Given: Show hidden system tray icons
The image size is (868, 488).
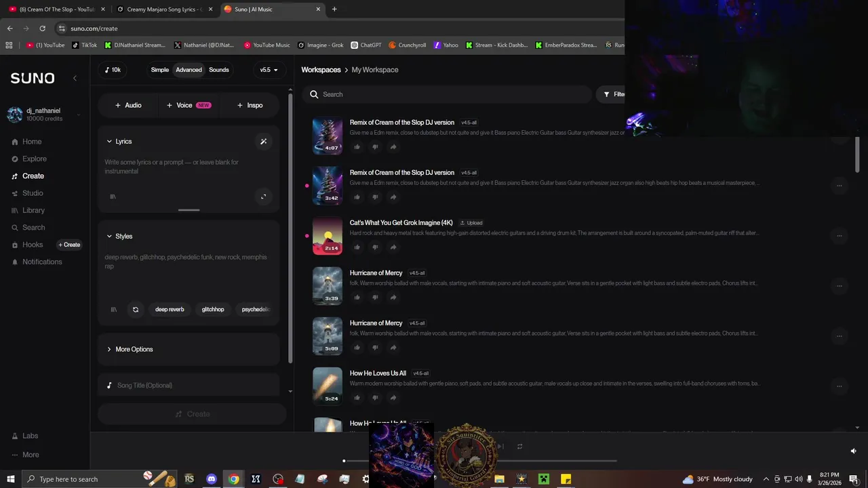Looking at the screenshot, I should [x=766, y=479].
